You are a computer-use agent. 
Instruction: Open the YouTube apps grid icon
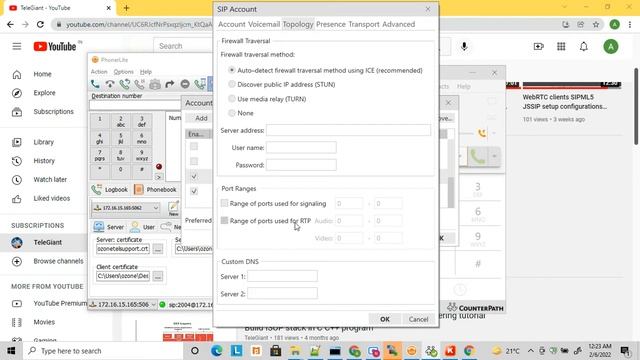[x=561, y=47]
